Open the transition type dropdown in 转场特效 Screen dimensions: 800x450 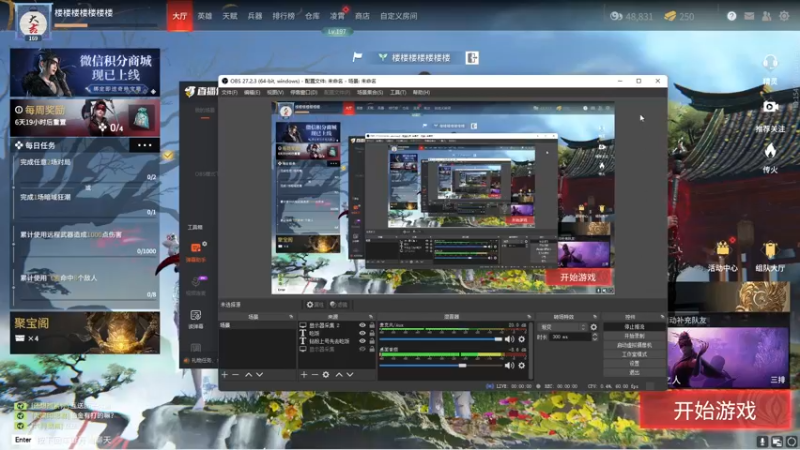point(563,327)
